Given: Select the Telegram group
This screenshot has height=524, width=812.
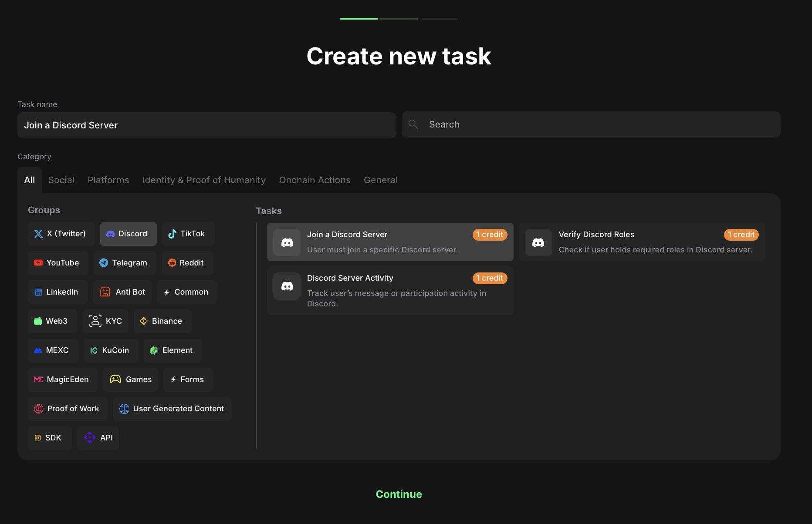Looking at the screenshot, I should (x=124, y=263).
